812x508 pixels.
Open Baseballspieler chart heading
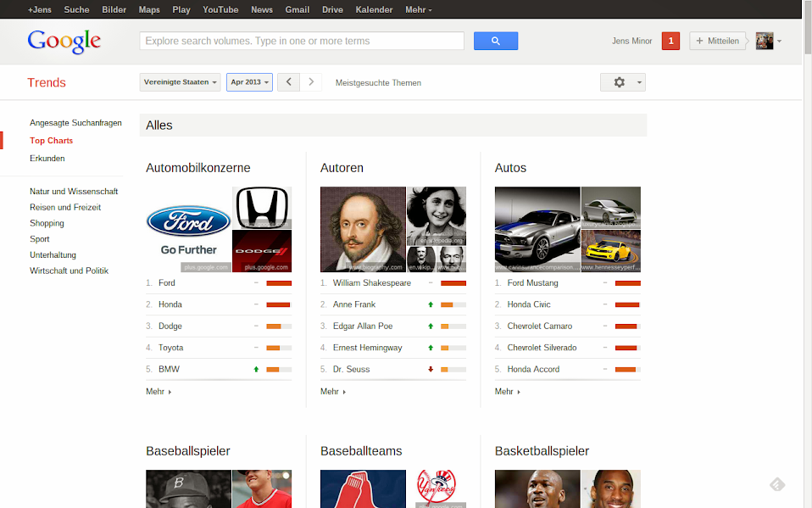188,451
